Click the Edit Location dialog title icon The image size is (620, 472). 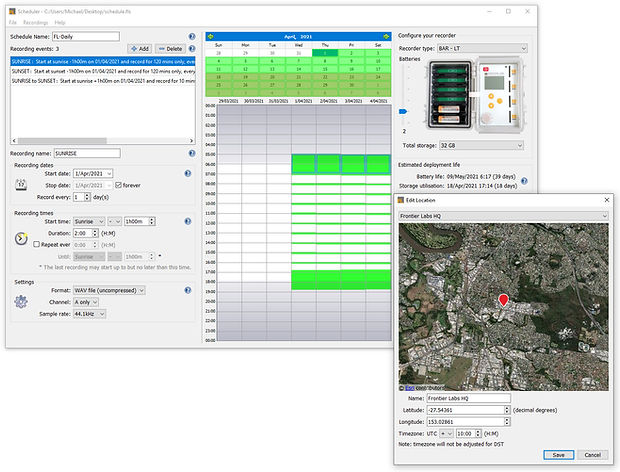pos(401,200)
